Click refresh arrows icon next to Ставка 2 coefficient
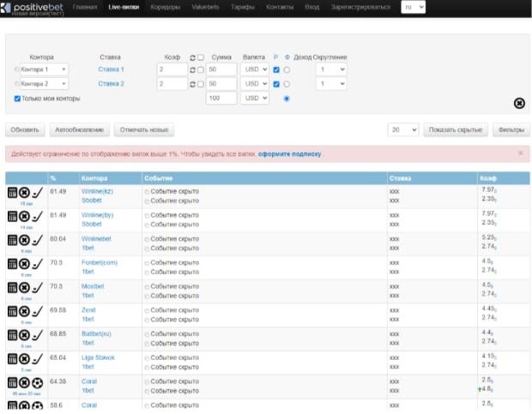Image resolution: width=532 pixels, height=414 pixels. [192, 84]
